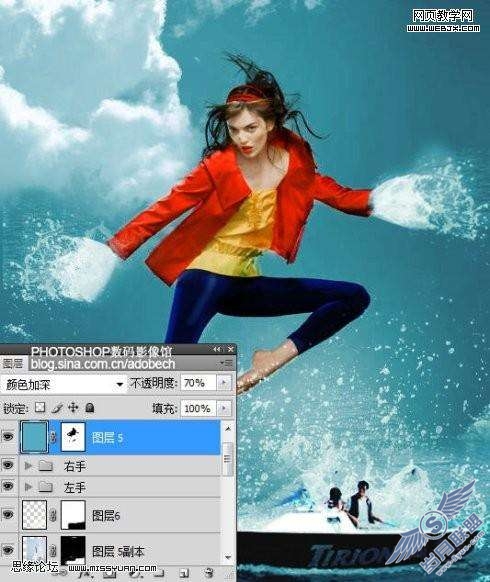This screenshot has height=582, width=490.
Task: Select the black mask thumbnail of 图层 5副本
Action: [73, 550]
